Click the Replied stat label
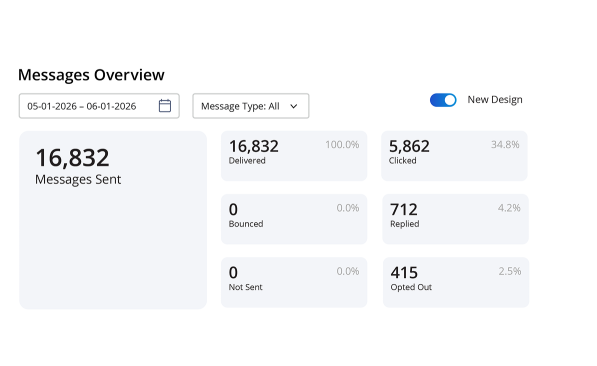 point(405,224)
